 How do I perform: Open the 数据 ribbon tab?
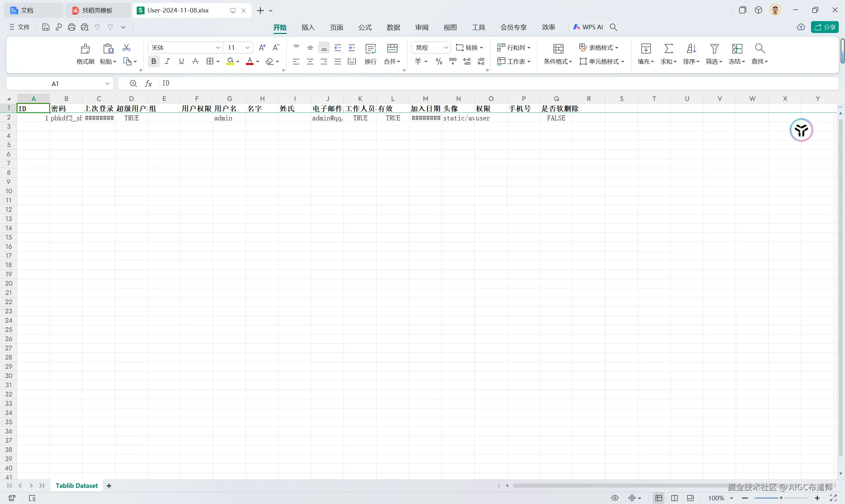pyautogui.click(x=393, y=27)
